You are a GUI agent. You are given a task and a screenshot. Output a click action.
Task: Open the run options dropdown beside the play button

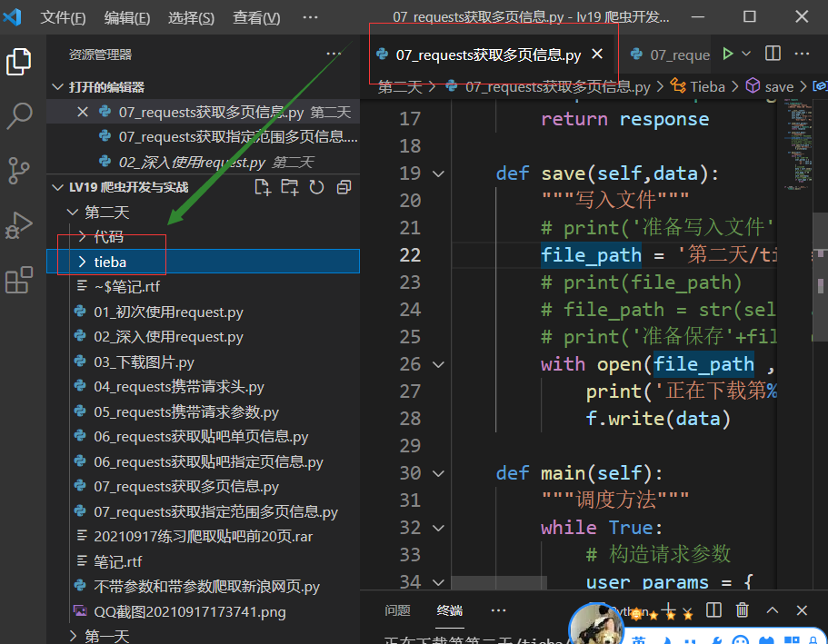click(x=747, y=54)
